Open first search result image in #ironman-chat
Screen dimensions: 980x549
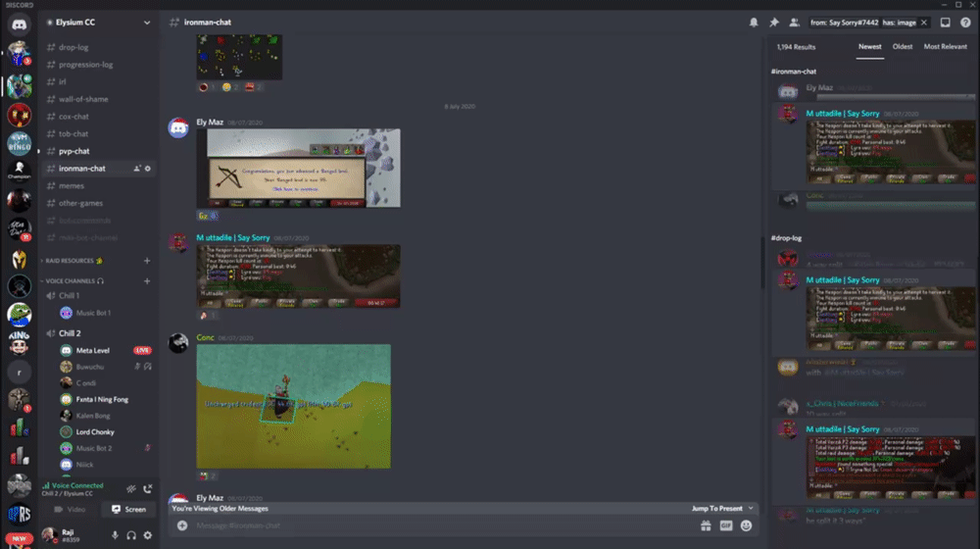coord(891,152)
